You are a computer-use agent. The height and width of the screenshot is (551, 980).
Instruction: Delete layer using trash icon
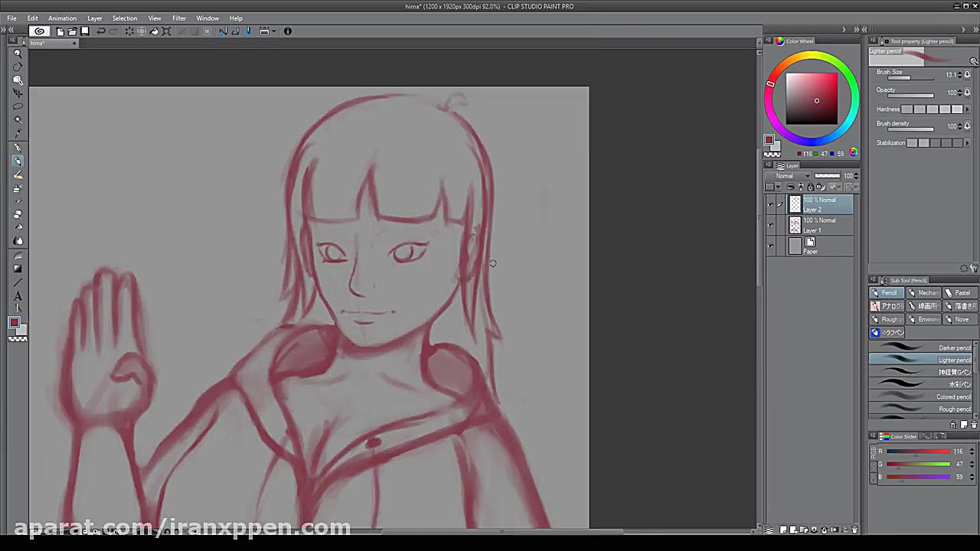[x=854, y=530]
